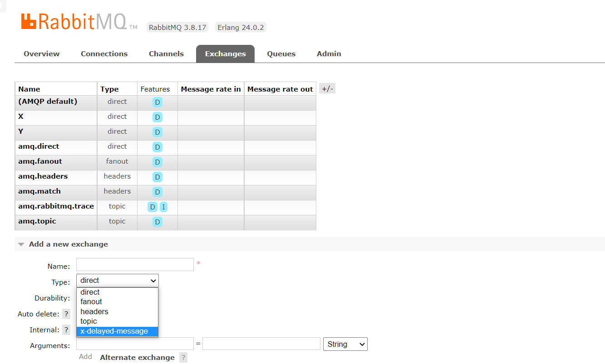Click the exchange Name input field

pos(135,265)
